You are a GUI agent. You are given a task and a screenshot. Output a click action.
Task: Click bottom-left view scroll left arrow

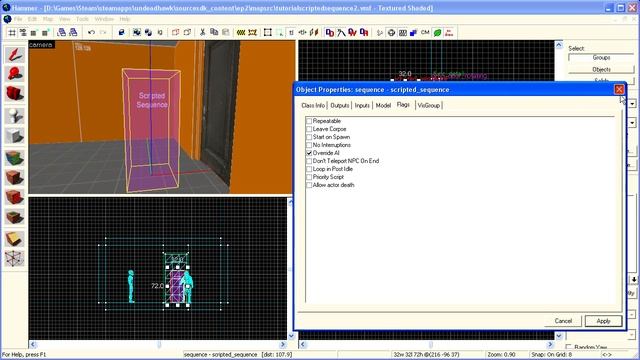coord(33,344)
